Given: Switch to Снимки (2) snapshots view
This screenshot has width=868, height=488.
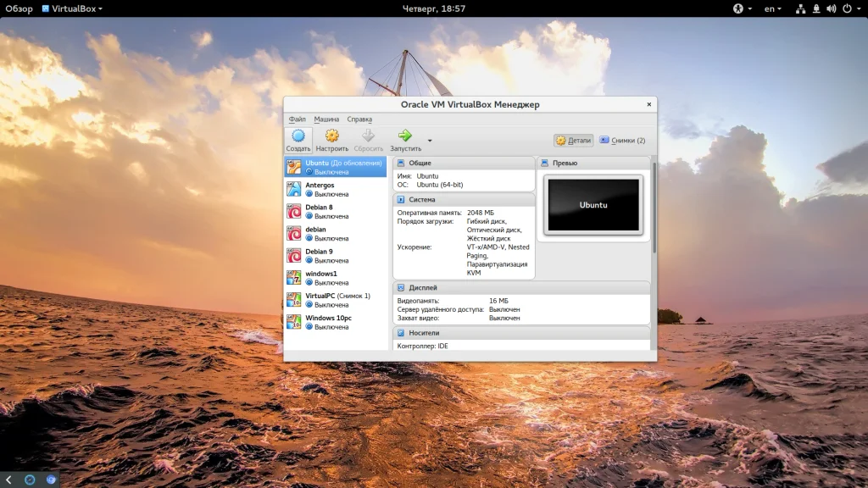Looking at the screenshot, I should [x=622, y=141].
